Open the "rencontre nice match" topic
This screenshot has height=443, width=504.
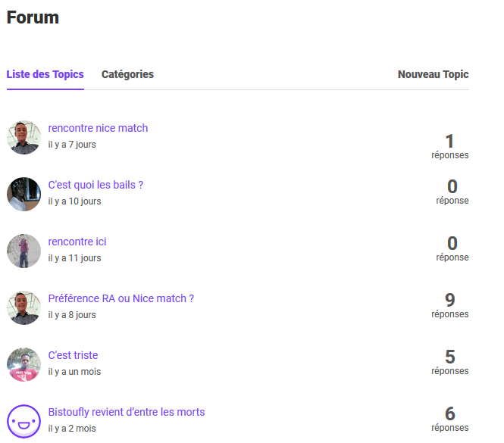[98, 128]
